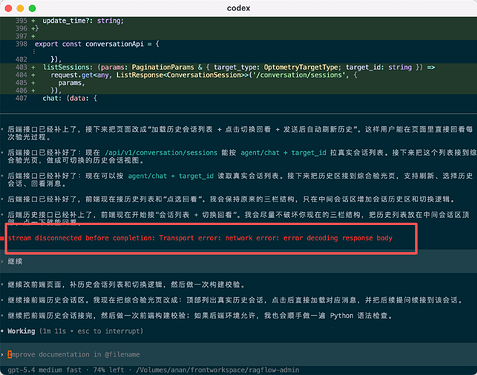Click the '74% left' context indicator
Image resolution: width=477 pixels, height=375 pixels.
coord(109,370)
